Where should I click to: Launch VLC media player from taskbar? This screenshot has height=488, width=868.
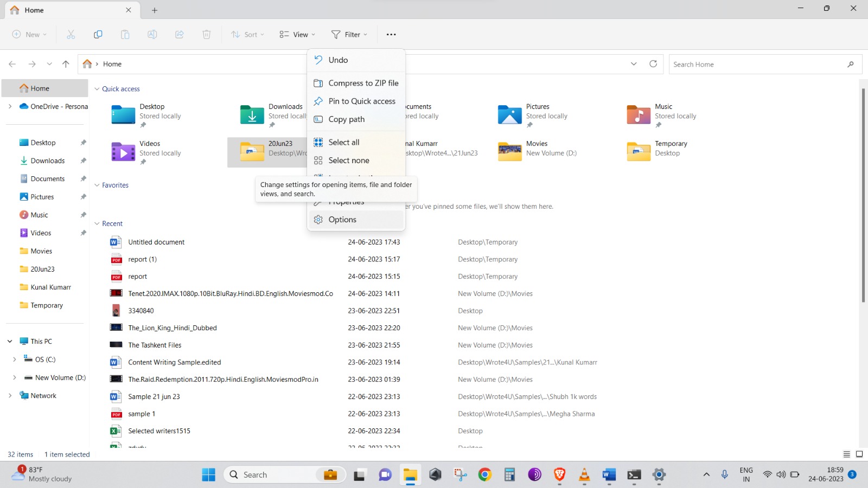click(584, 475)
